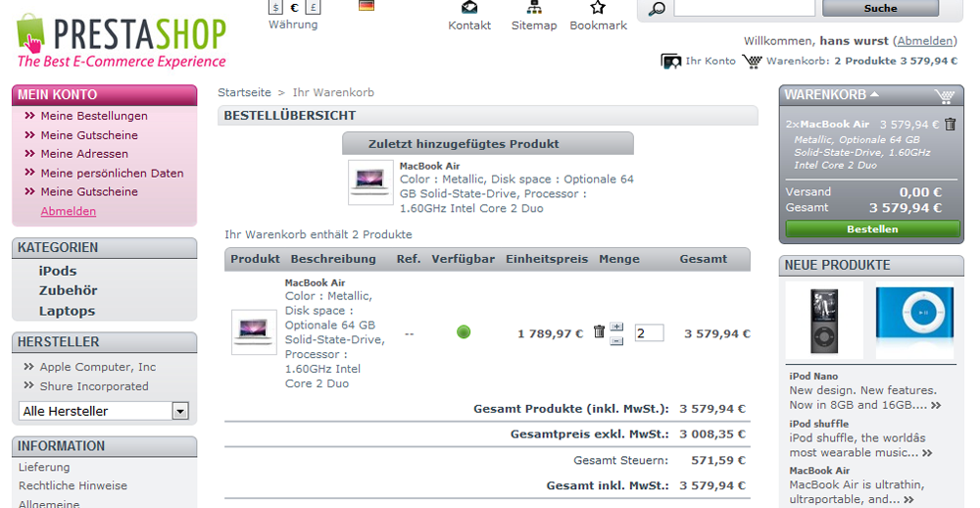
Task: Click the Bookmark star icon
Action: 598,7
